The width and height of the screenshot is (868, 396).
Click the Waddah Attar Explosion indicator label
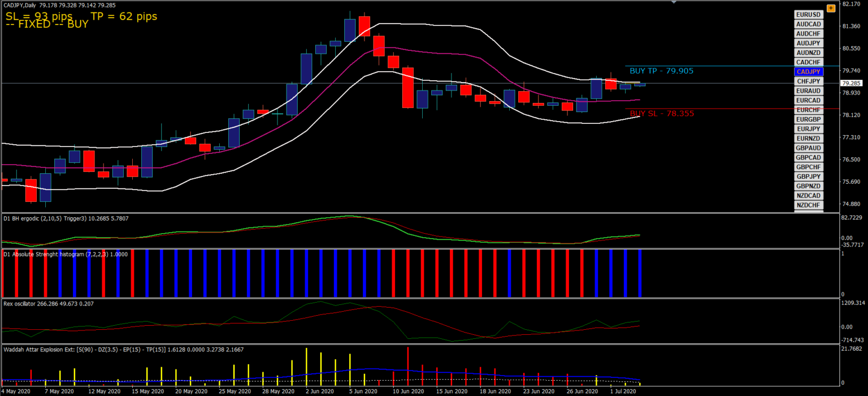tap(123, 350)
